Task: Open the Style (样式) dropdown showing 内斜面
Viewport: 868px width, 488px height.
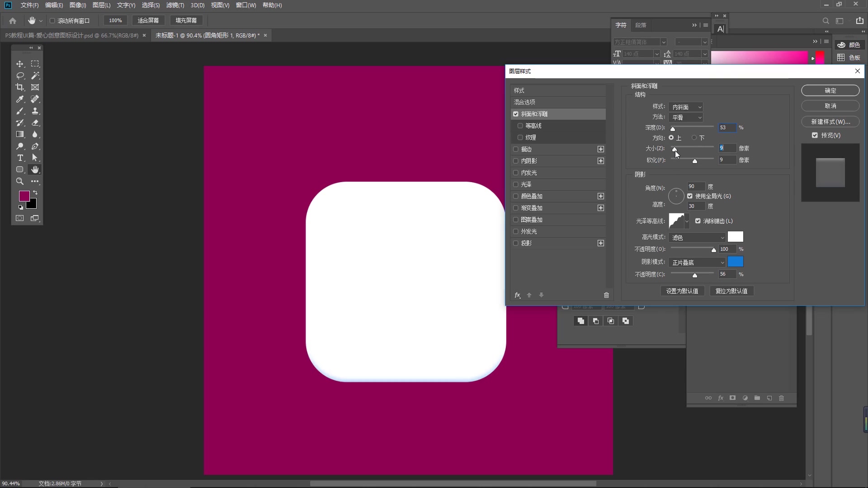Action: 686,107
